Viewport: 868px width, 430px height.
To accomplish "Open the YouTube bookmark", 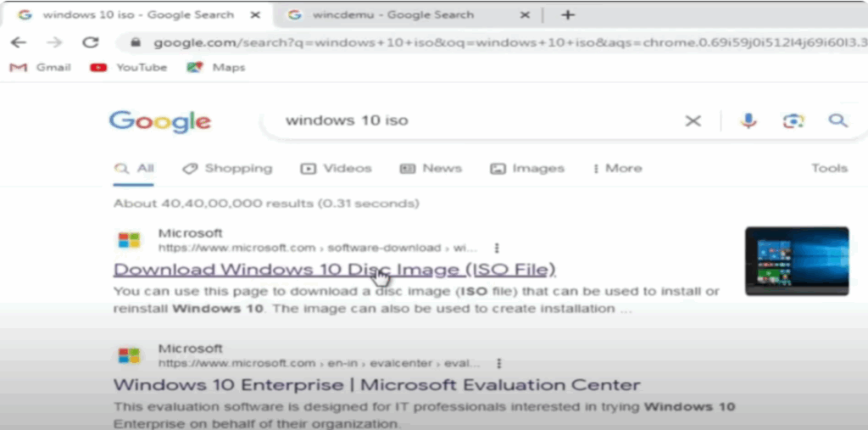I will click(129, 68).
